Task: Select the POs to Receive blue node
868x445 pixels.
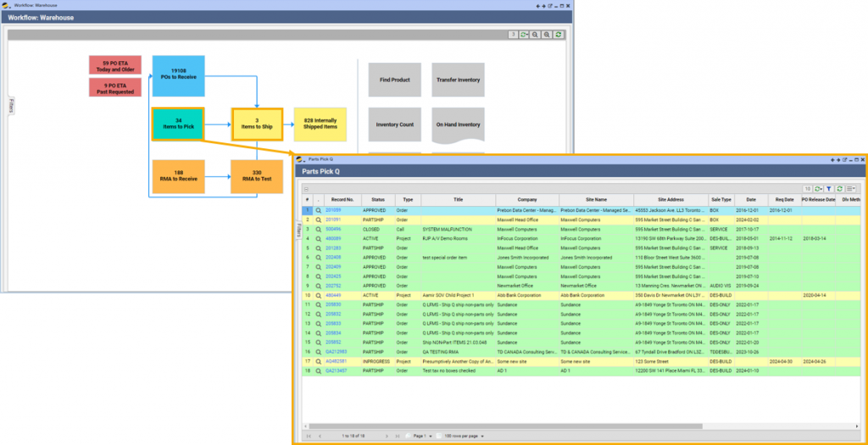Action: pos(178,74)
